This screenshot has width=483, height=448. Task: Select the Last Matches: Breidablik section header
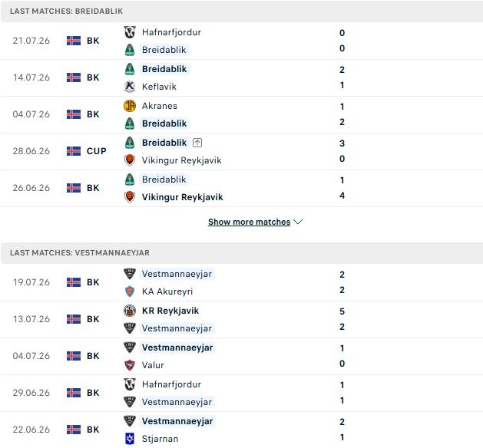pos(241,11)
